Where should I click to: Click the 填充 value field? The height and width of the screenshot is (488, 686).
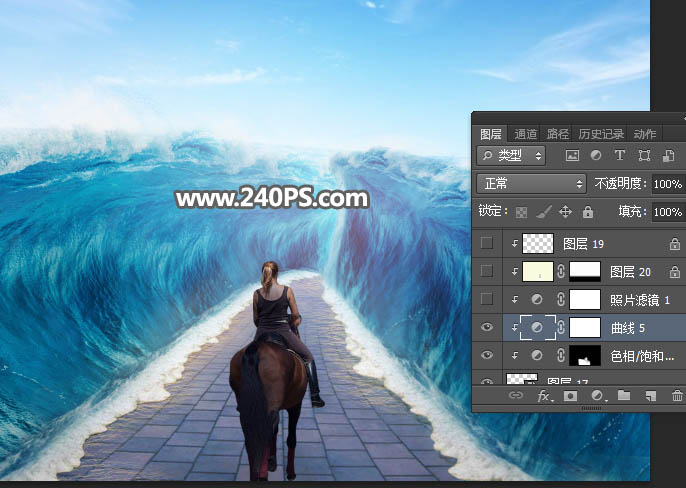pos(668,212)
